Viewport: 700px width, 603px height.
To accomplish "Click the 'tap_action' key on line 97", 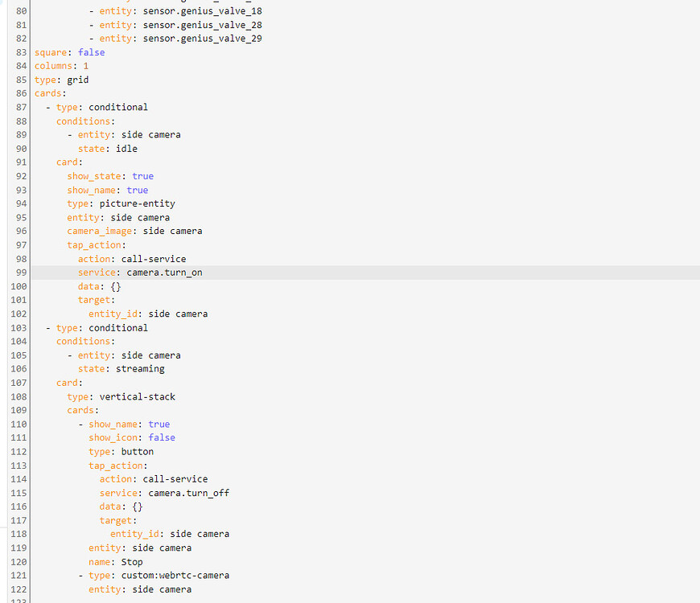I will 94,245.
